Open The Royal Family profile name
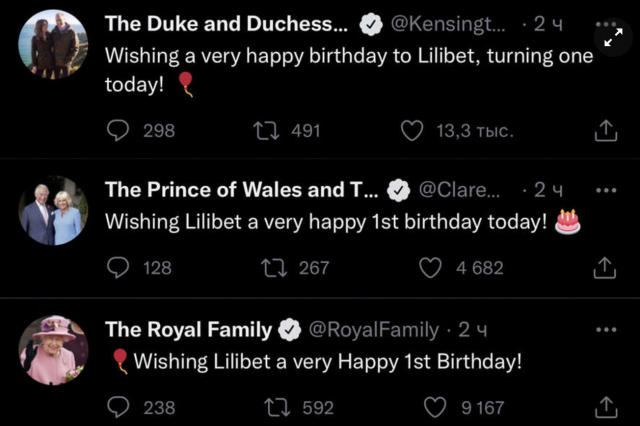The width and height of the screenshot is (640, 426). [188, 329]
